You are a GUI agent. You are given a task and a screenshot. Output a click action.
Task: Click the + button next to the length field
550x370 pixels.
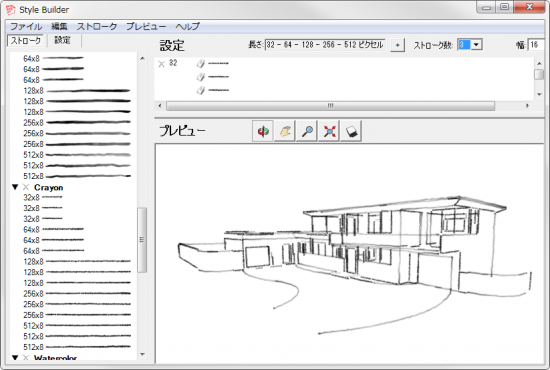pyautogui.click(x=397, y=45)
